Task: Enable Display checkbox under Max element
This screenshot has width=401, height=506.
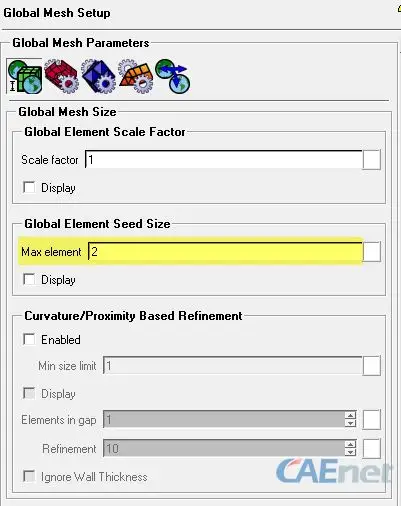Action: click(x=29, y=279)
